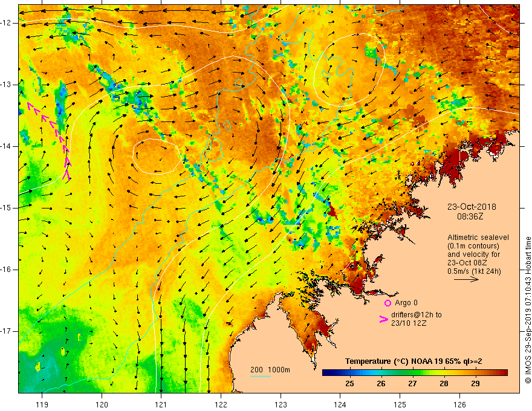Screen dimensions: 532x411
Task: Click the 120 longitude axis label
Action: pos(102,404)
